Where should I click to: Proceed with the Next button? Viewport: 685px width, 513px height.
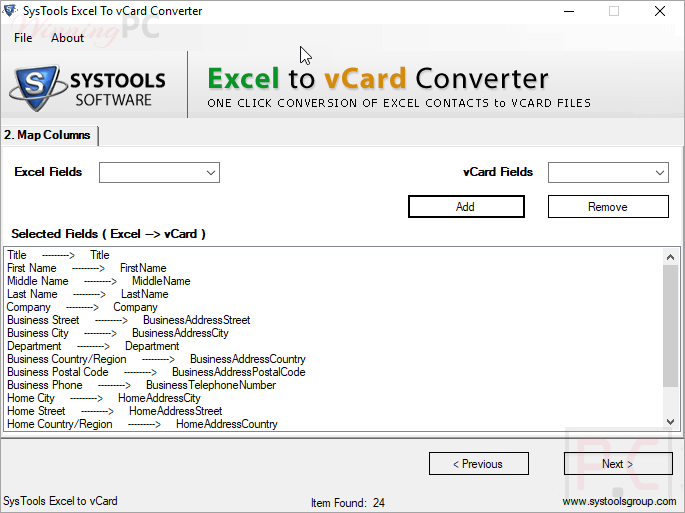(618, 464)
